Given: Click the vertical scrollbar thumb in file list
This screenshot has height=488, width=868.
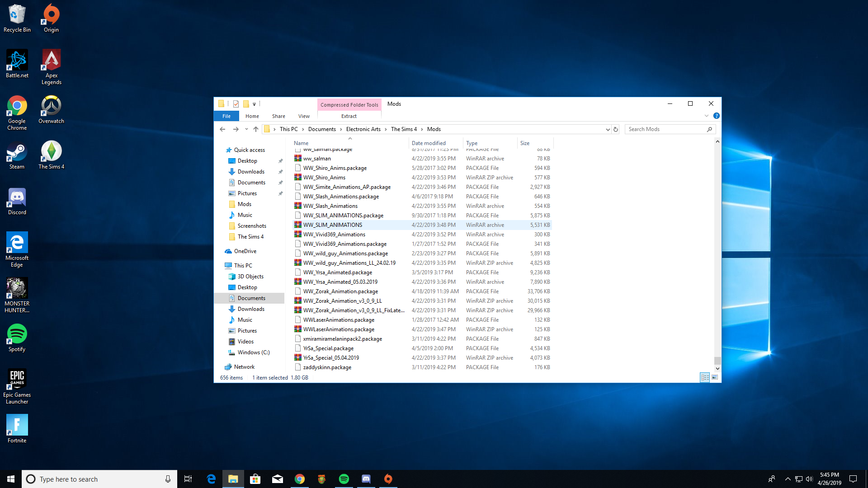Looking at the screenshot, I should click(x=717, y=361).
